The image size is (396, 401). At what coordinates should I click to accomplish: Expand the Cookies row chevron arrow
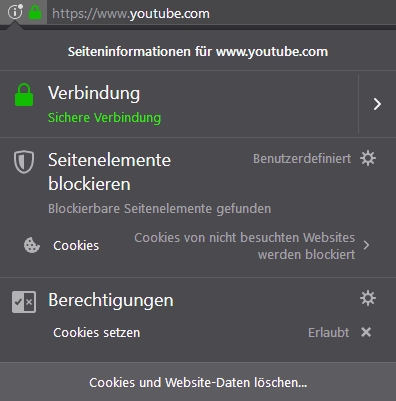point(366,245)
